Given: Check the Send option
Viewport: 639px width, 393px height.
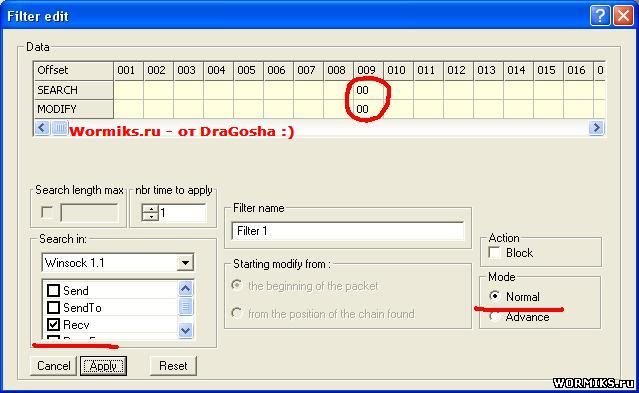Looking at the screenshot, I should [53, 291].
